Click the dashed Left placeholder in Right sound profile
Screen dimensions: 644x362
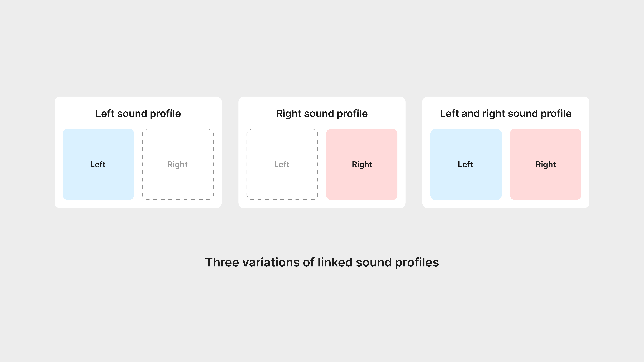coord(282,164)
